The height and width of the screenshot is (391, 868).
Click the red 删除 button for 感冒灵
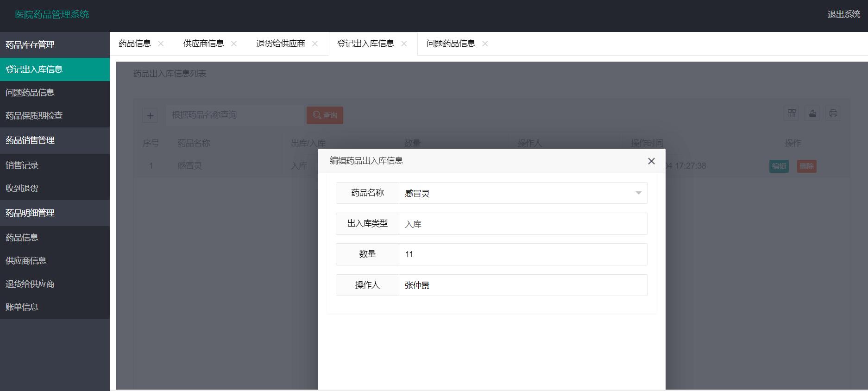[x=807, y=166]
